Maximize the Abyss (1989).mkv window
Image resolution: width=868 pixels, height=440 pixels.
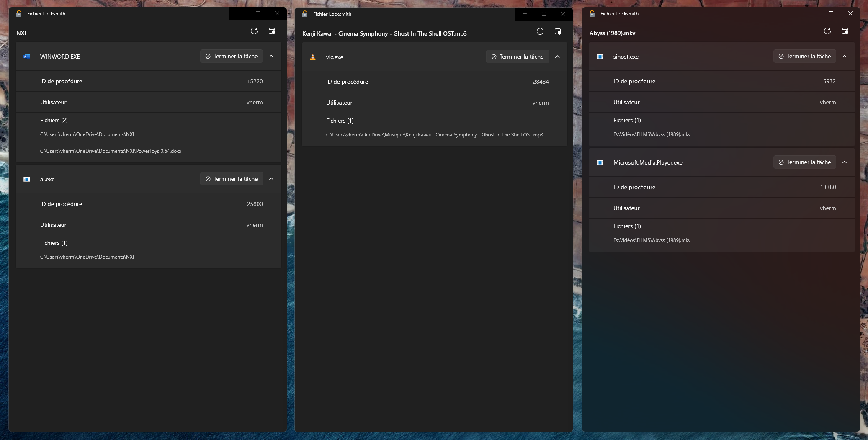pyautogui.click(x=831, y=13)
